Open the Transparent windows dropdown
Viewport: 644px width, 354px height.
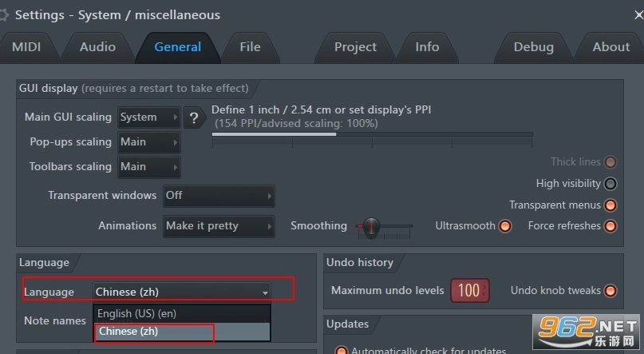(219, 195)
